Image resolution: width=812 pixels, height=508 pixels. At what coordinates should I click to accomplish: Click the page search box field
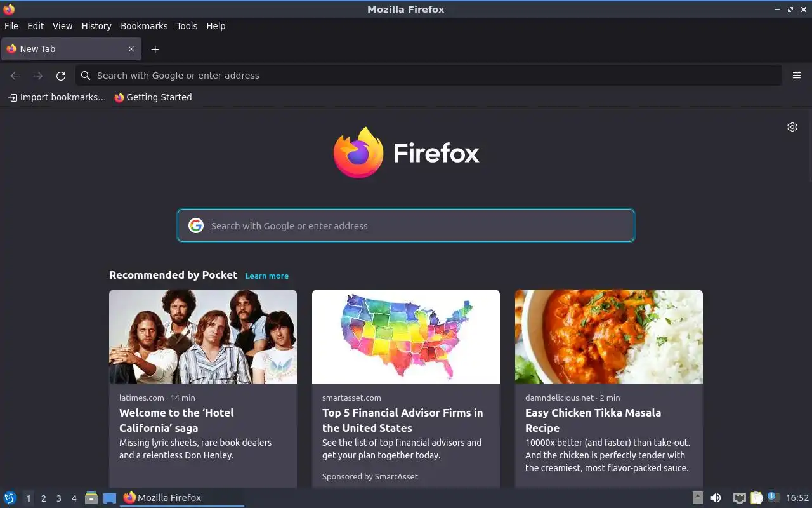coord(406,225)
